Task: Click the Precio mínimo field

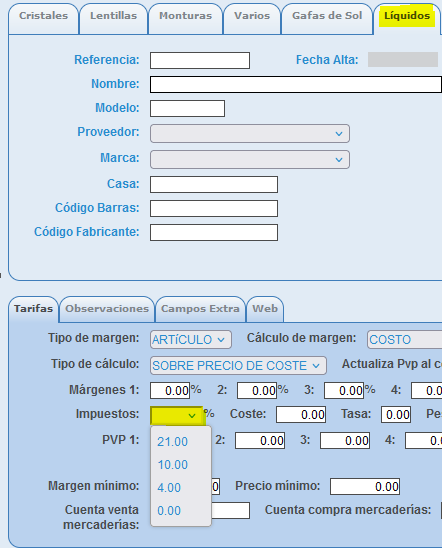Action: [365, 486]
